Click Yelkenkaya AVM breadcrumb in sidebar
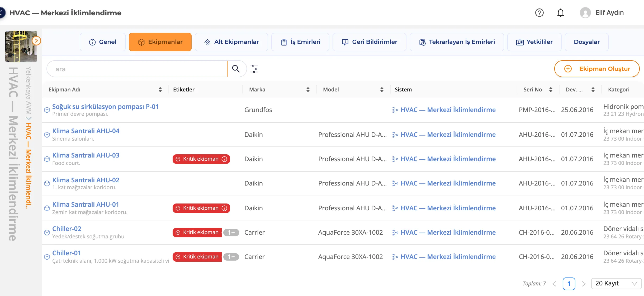The width and height of the screenshot is (644, 296). click(x=29, y=91)
